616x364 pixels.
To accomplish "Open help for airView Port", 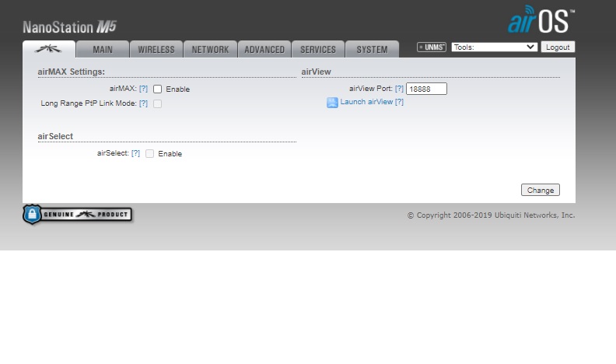I will pos(399,89).
